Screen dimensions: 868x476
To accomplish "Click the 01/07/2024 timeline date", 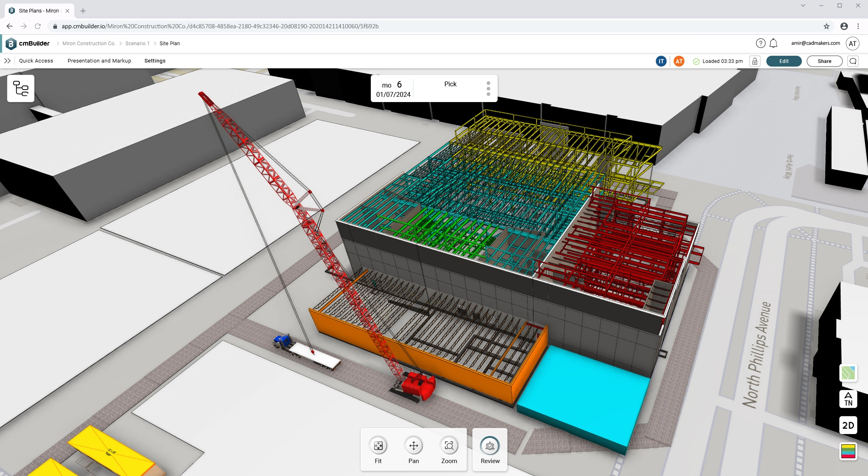I will pyautogui.click(x=393, y=94).
